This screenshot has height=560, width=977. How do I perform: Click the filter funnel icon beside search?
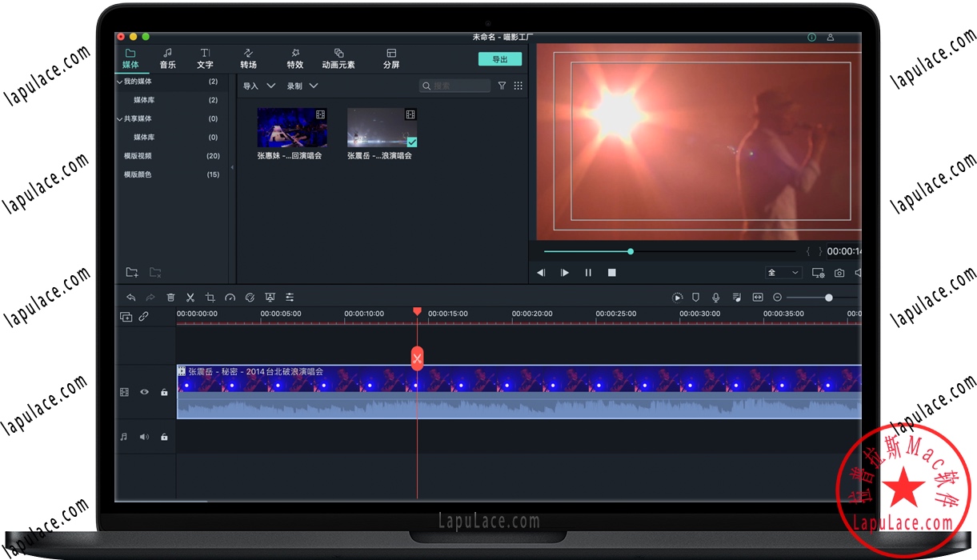[x=502, y=86]
